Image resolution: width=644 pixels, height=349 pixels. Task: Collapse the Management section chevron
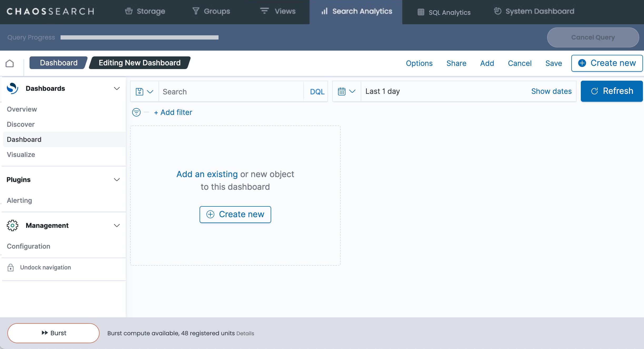(117, 225)
